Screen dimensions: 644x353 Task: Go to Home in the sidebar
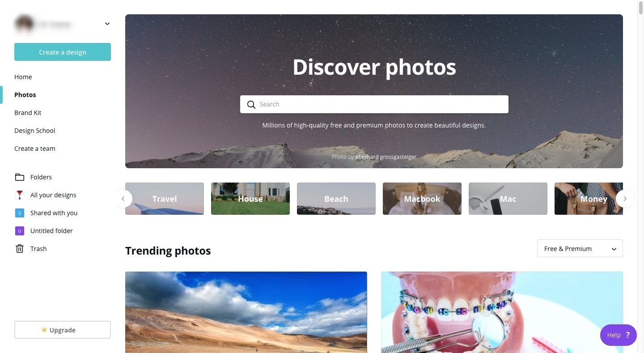pos(23,77)
